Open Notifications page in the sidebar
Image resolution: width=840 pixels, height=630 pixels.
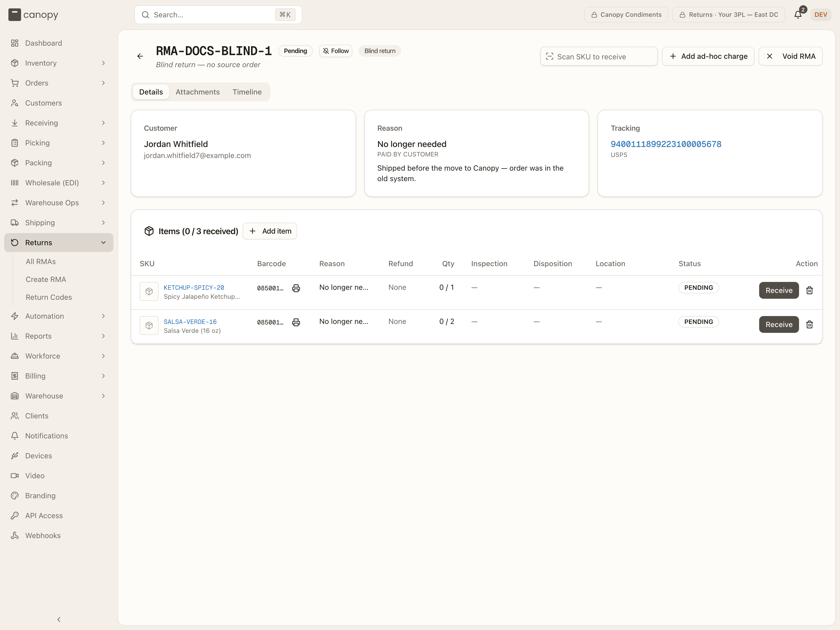59,435
